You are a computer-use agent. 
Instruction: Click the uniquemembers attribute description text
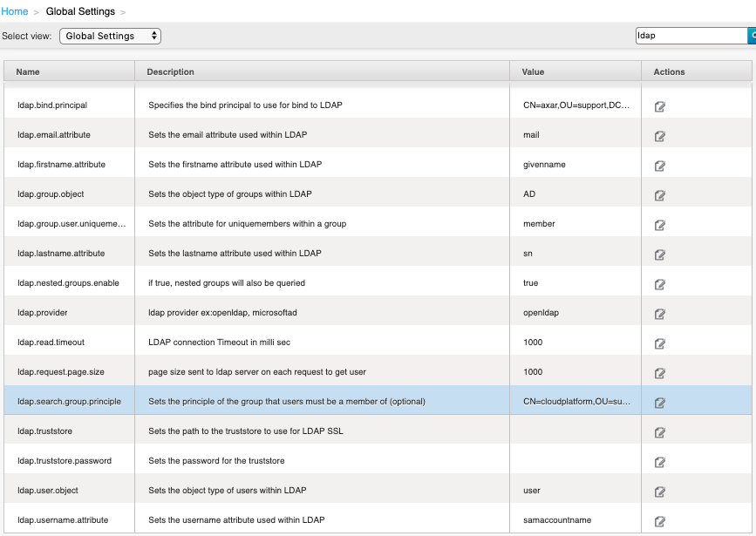pos(248,224)
